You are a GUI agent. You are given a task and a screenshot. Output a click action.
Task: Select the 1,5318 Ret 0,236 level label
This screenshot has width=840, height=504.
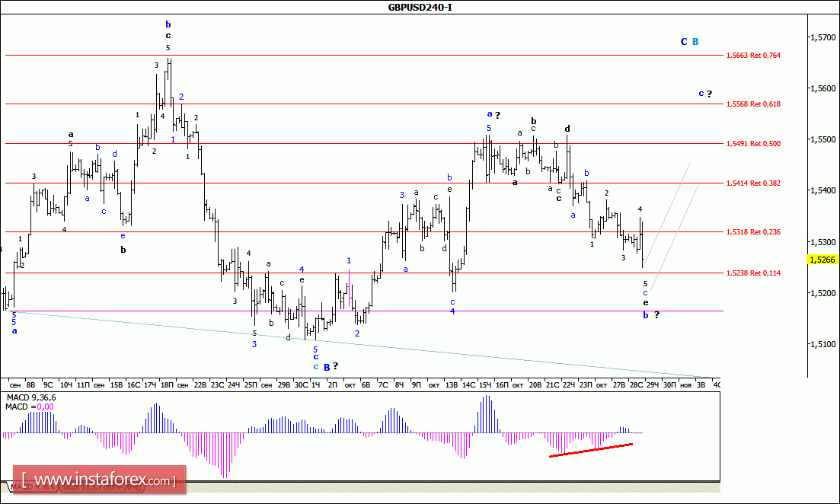click(752, 231)
